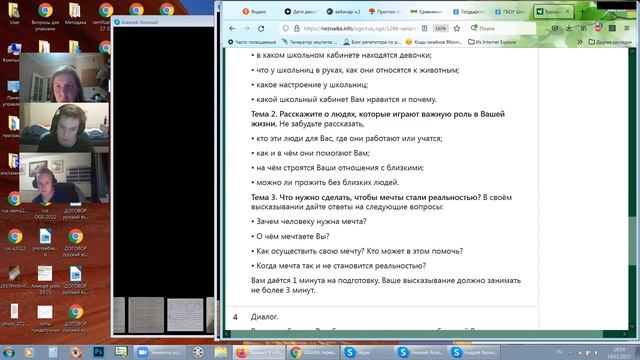Click the headphone student's video tile
This screenshot has width=640, height=360.
[64, 127]
